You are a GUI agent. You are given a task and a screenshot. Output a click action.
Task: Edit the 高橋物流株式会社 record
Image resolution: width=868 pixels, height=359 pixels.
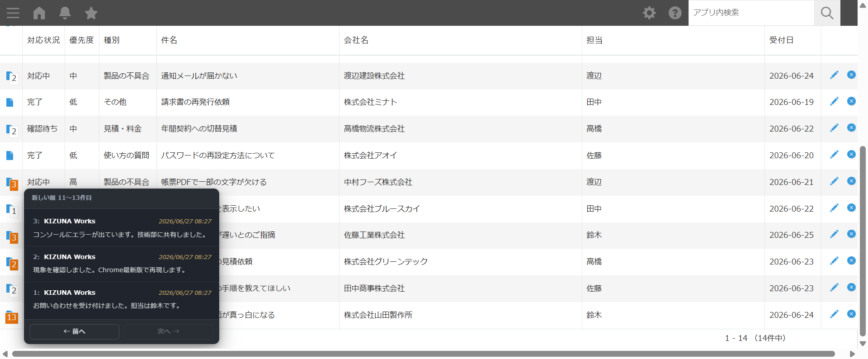click(834, 128)
